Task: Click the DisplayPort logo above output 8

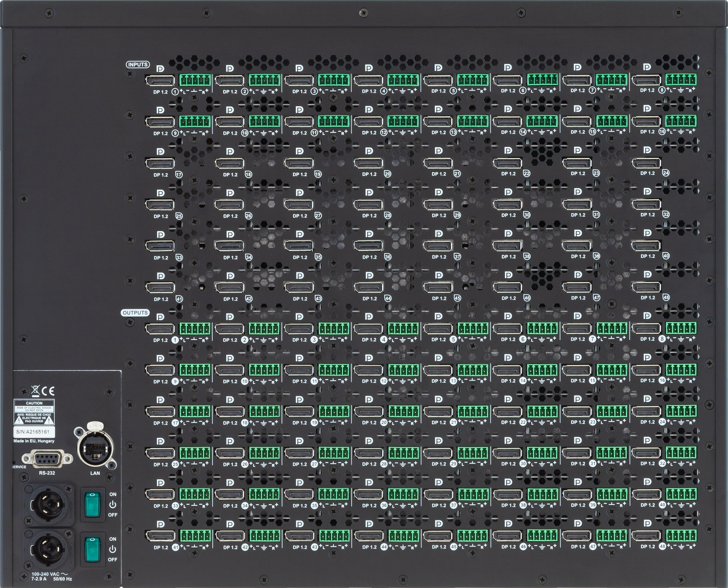Action: pyautogui.click(x=648, y=315)
